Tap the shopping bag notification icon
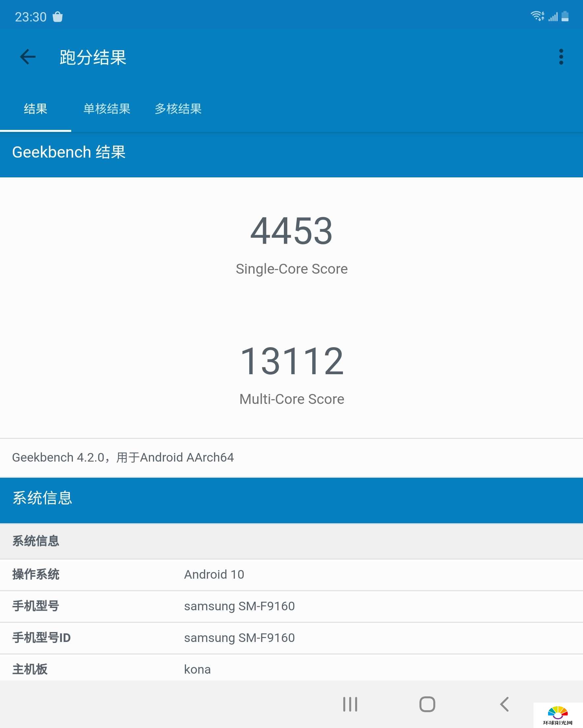 [x=58, y=16]
